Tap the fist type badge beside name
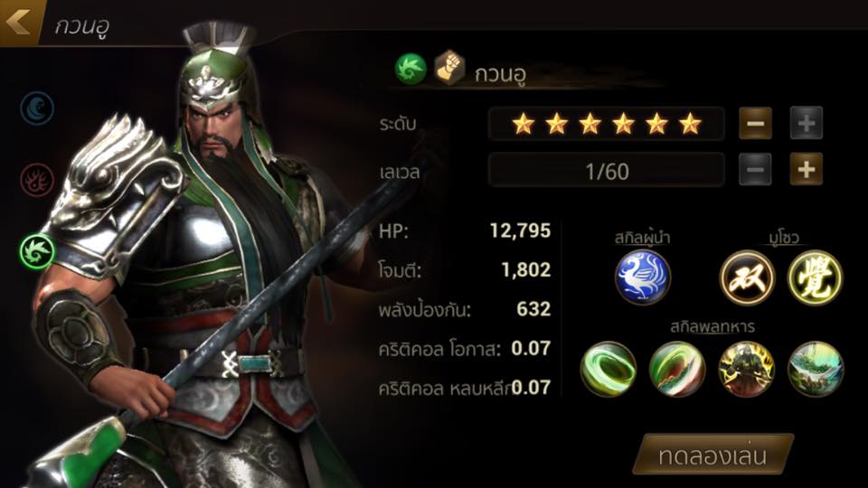The image size is (868, 488). click(449, 68)
